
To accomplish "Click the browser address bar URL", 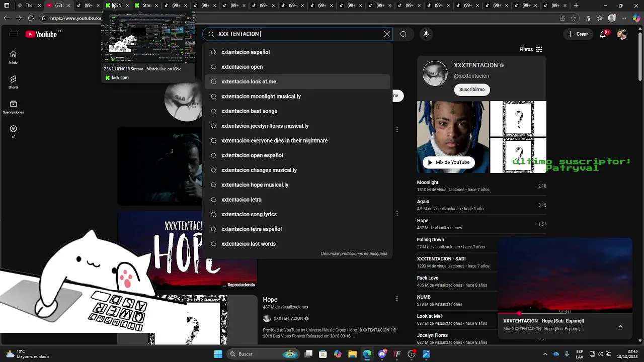I will [x=75, y=18].
